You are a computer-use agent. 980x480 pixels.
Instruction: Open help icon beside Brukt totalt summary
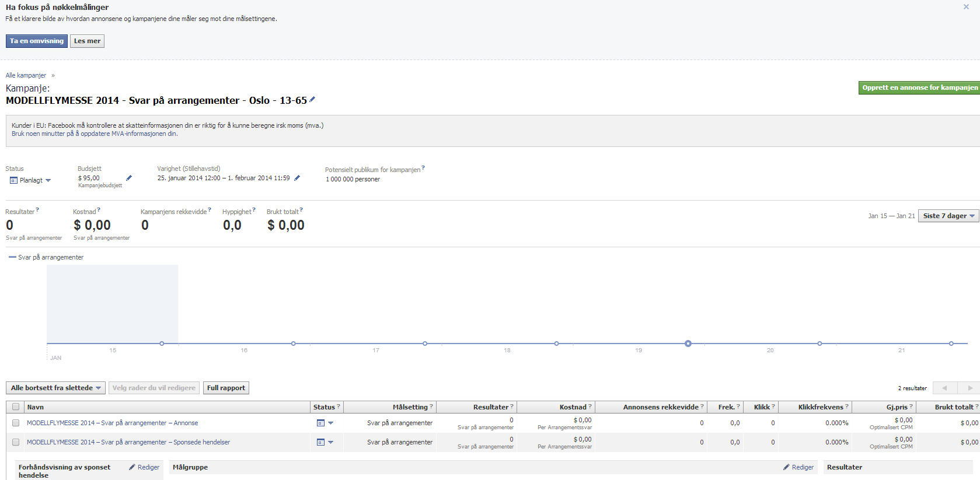click(301, 210)
